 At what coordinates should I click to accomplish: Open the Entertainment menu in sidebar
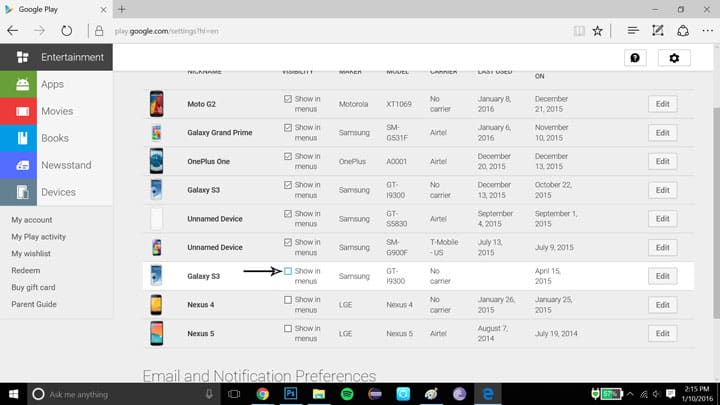56,57
